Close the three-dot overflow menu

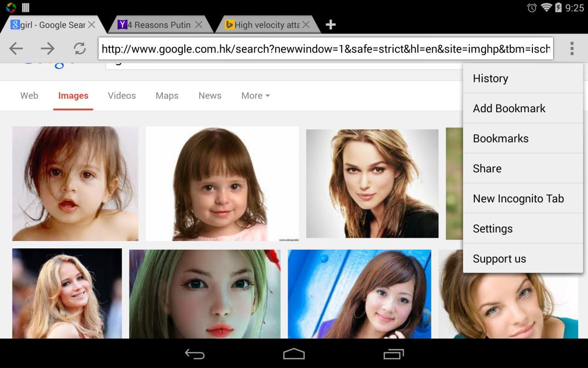coord(571,48)
